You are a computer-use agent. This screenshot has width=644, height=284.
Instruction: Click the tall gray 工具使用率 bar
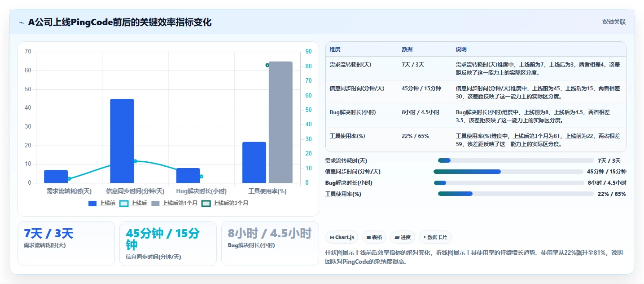pos(280,122)
